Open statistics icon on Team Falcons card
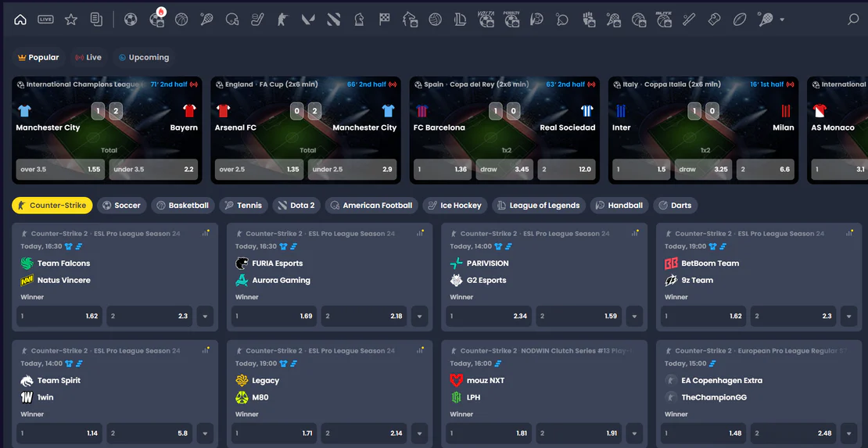868x448 pixels. point(206,233)
